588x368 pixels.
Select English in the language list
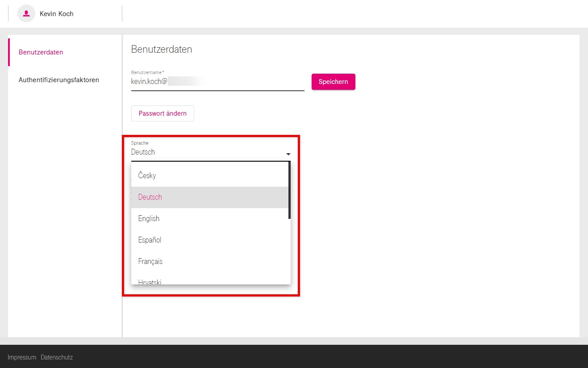pos(149,218)
